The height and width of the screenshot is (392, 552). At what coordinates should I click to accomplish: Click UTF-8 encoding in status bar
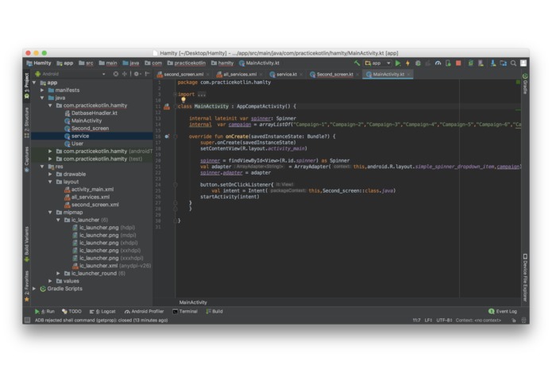443,321
